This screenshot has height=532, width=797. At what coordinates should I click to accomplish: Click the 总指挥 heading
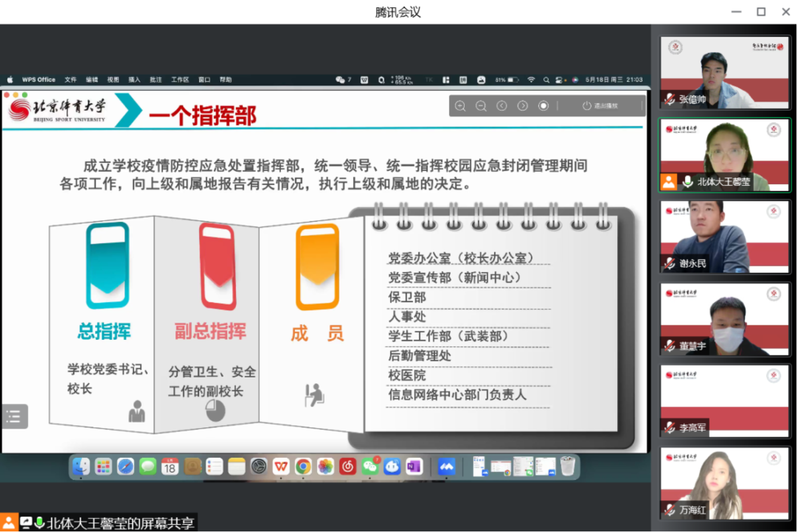click(x=105, y=331)
